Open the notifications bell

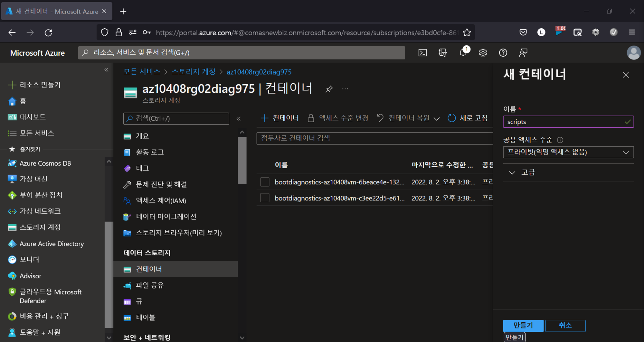pyautogui.click(x=463, y=53)
